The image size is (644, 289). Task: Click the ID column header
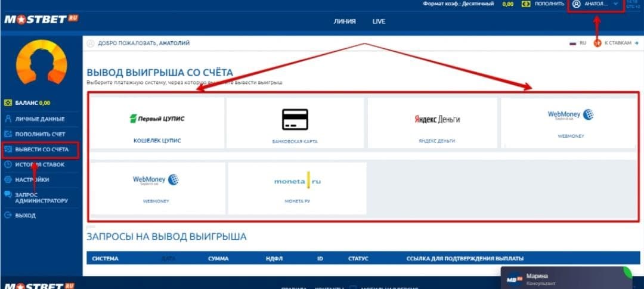coord(320,259)
